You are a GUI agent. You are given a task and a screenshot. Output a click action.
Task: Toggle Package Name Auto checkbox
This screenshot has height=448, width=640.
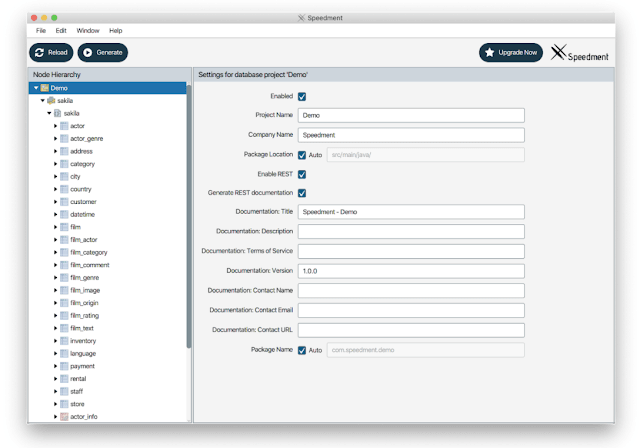pos(302,350)
